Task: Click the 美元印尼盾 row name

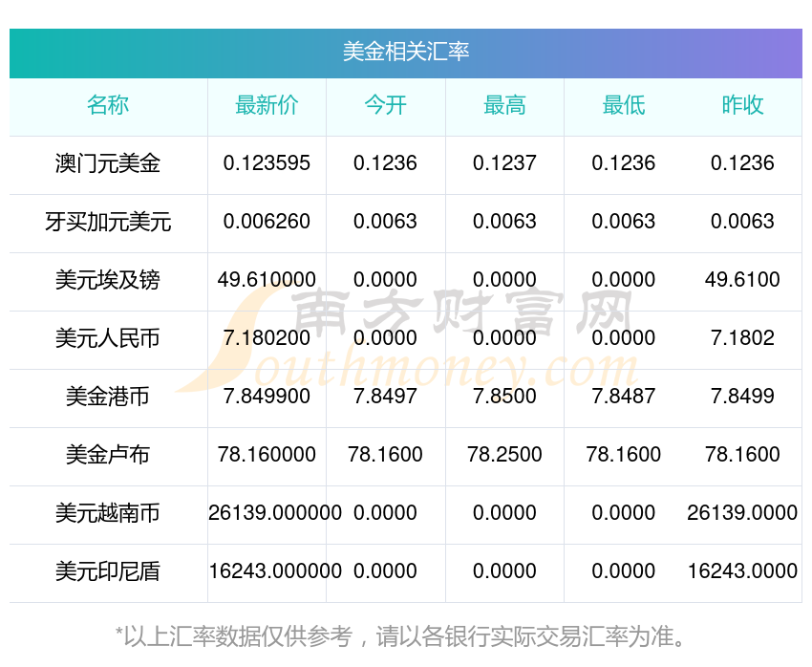Action: 108,571
